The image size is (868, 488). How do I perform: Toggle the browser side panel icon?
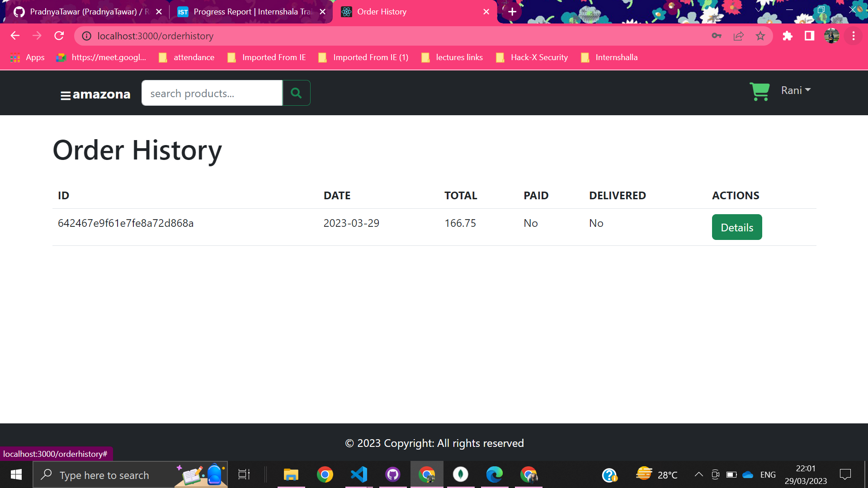click(809, 36)
